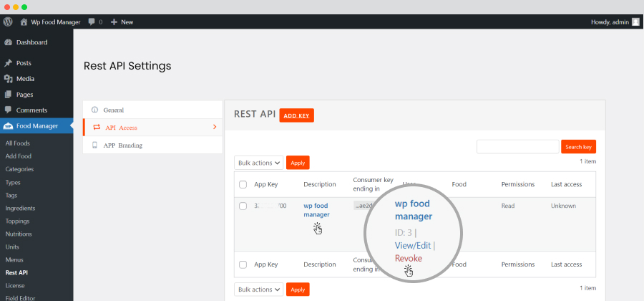Viewport: 644px width, 301px height.
Task: Open the Nutritions submenu item
Action: (19, 234)
